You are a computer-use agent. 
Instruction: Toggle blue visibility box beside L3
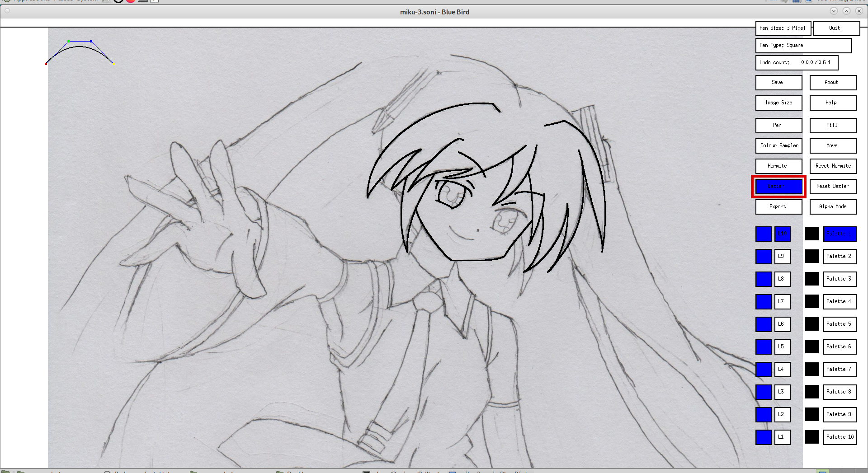[764, 392]
